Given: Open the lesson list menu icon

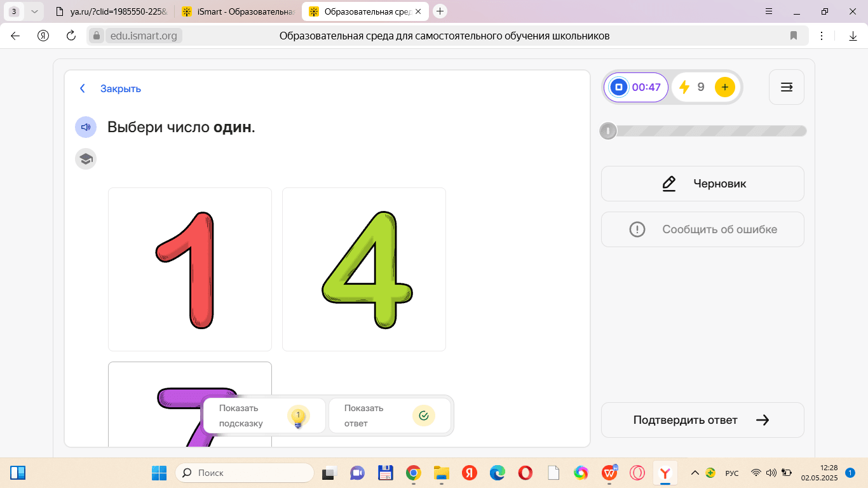Looking at the screenshot, I should 786,87.
